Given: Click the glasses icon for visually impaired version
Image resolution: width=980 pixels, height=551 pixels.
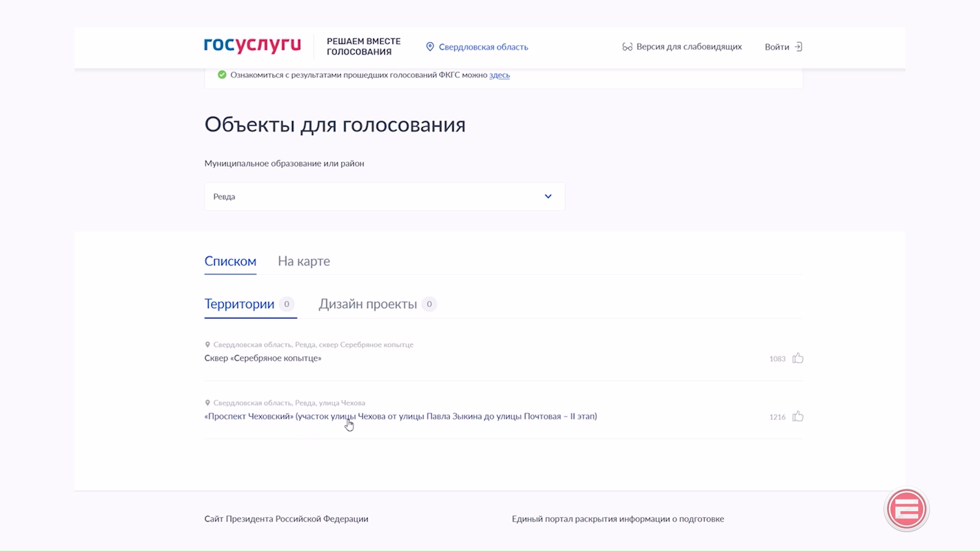Looking at the screenshot, I should tap(627, 47).
